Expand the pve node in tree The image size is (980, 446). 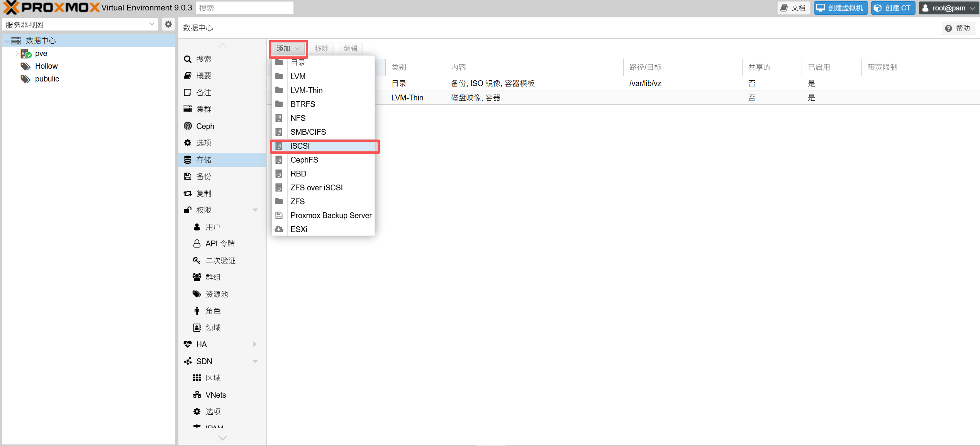(17, 54)
